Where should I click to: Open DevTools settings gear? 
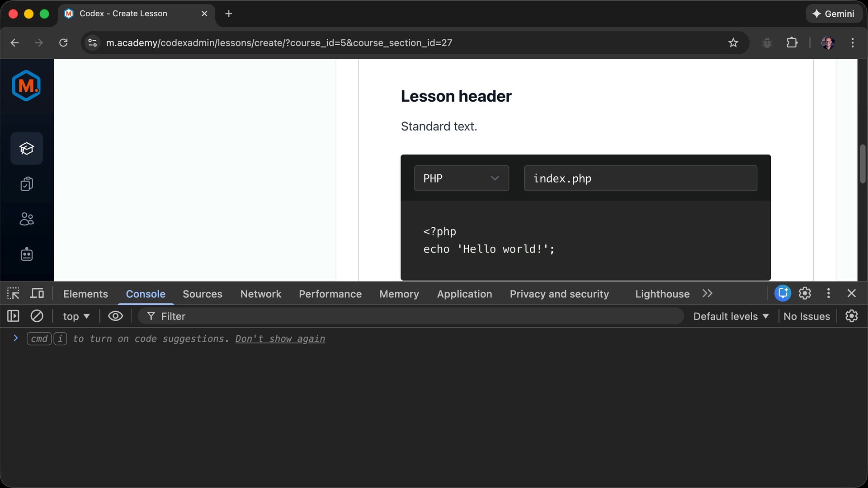point(805,293)
